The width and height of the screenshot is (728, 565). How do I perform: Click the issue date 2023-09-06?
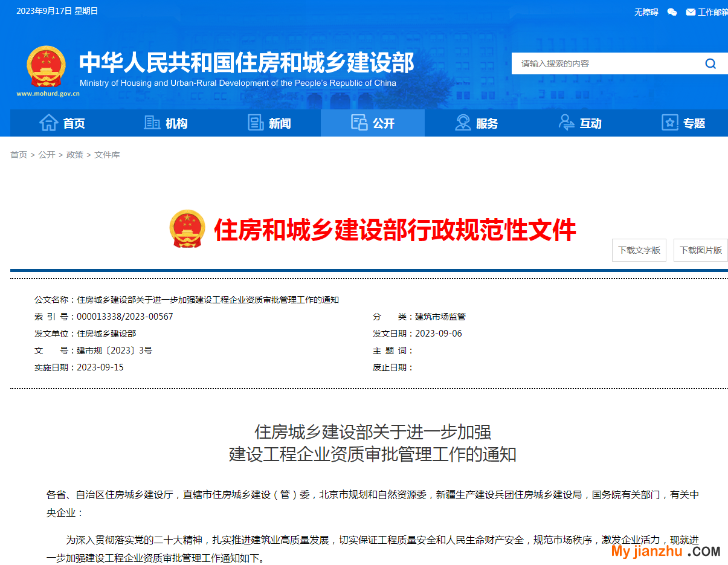(x=439, y=334)
